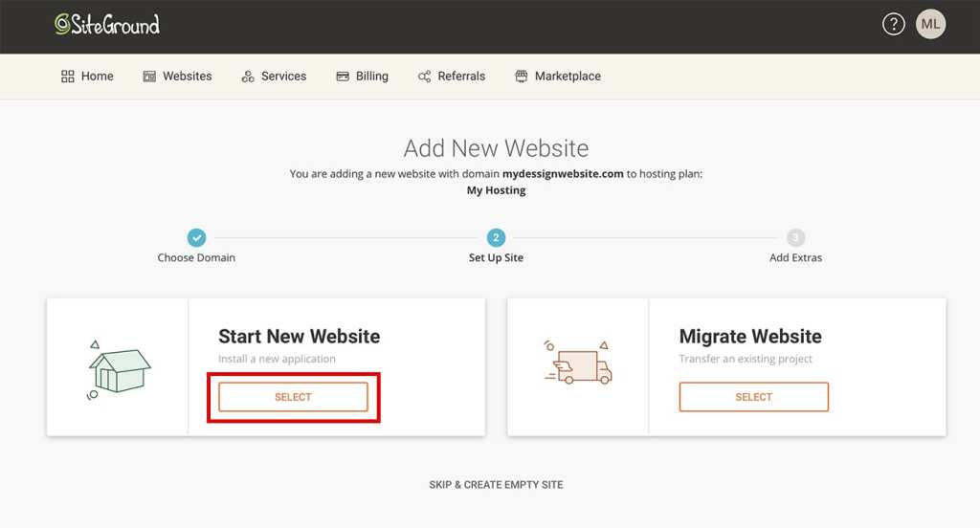Viewport: 980px width, 528px height.
Task: Click the Start New Website heading
Action: (x=299, y=336)
